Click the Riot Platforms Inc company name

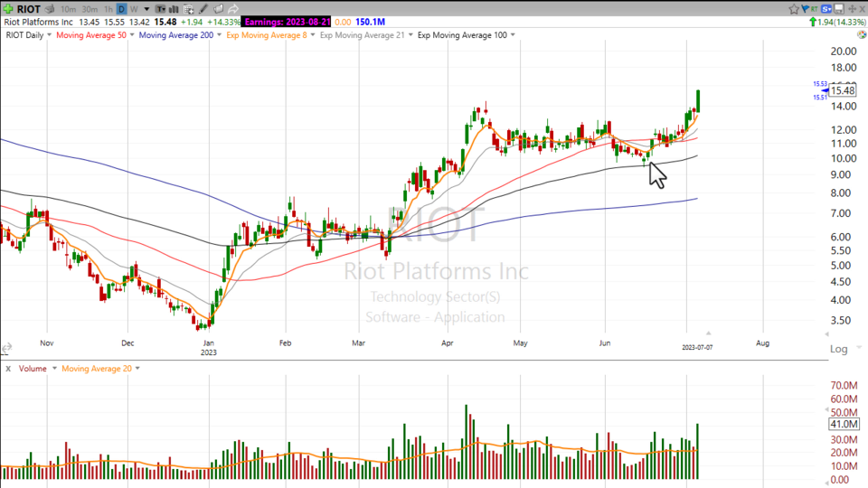tap(39, 22)
